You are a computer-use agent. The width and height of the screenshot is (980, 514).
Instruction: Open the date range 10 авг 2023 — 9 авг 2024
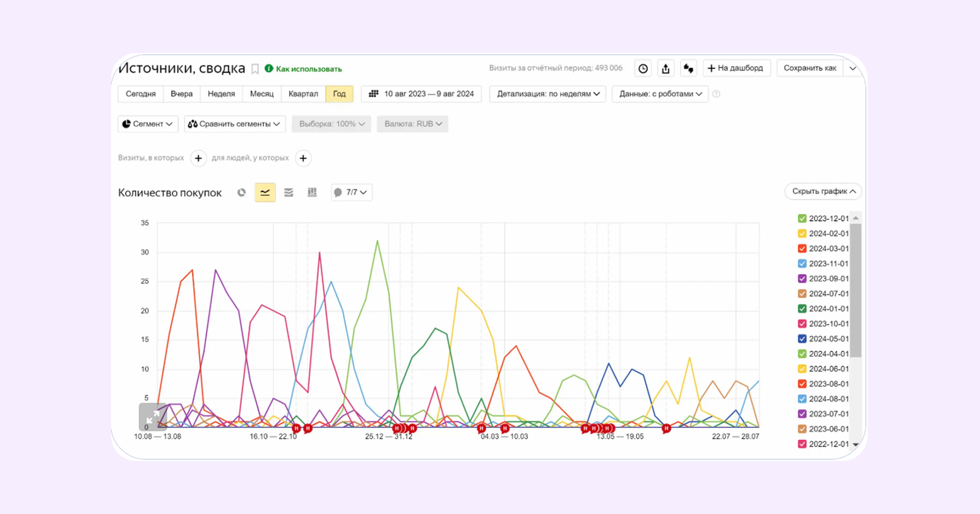pyautogui.click(x=421, y=93)
